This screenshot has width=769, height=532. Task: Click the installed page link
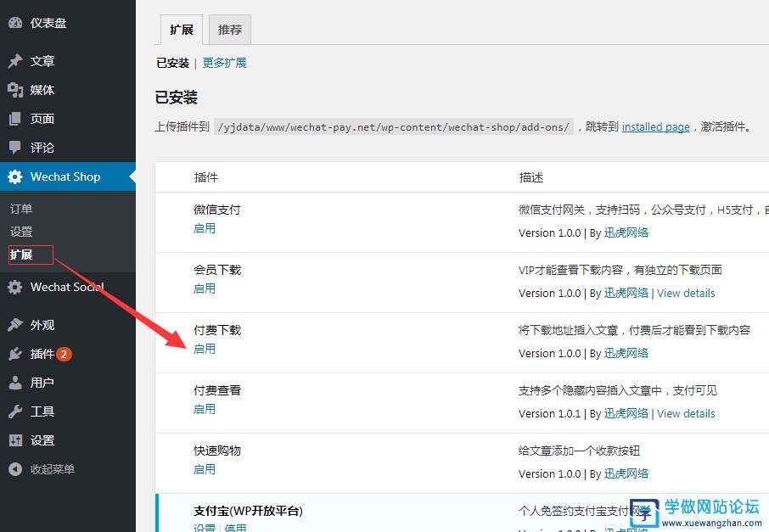point(655,127)
